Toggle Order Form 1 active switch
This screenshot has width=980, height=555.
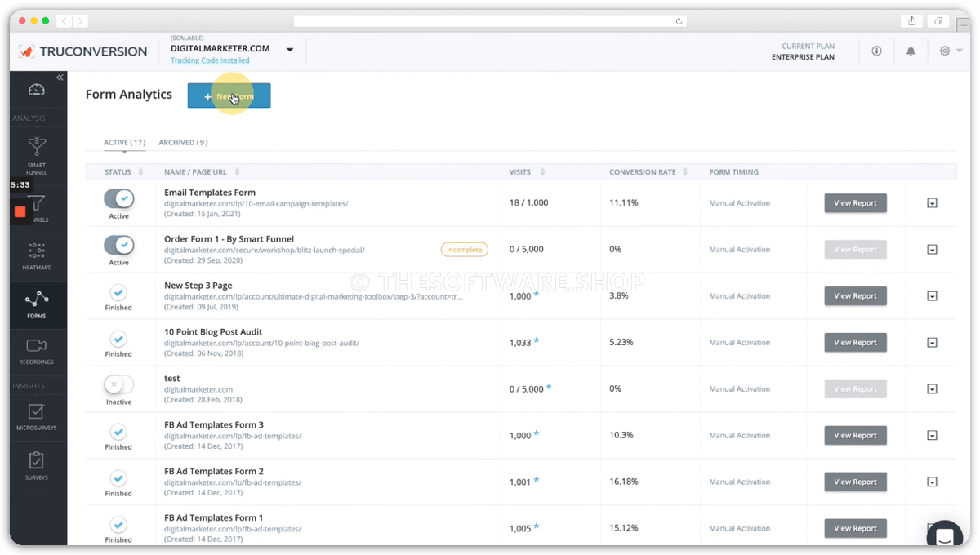(x=119, y=245)
